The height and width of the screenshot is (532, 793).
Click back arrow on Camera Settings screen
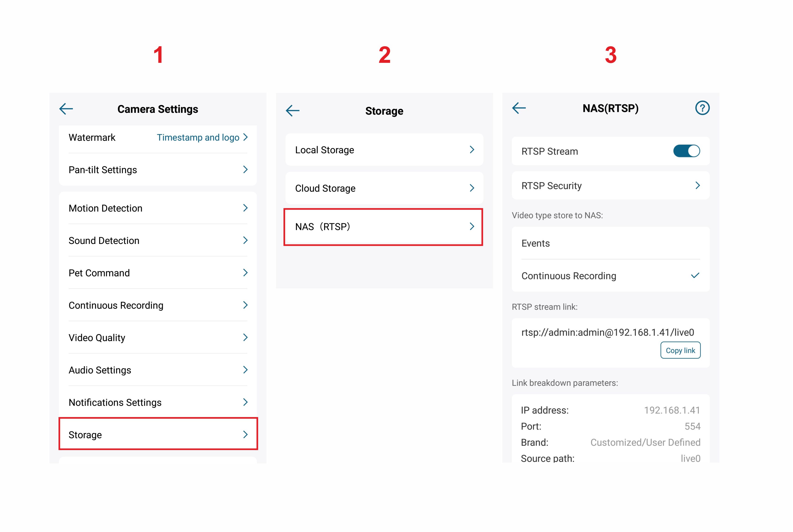click(x=66, y=109)
